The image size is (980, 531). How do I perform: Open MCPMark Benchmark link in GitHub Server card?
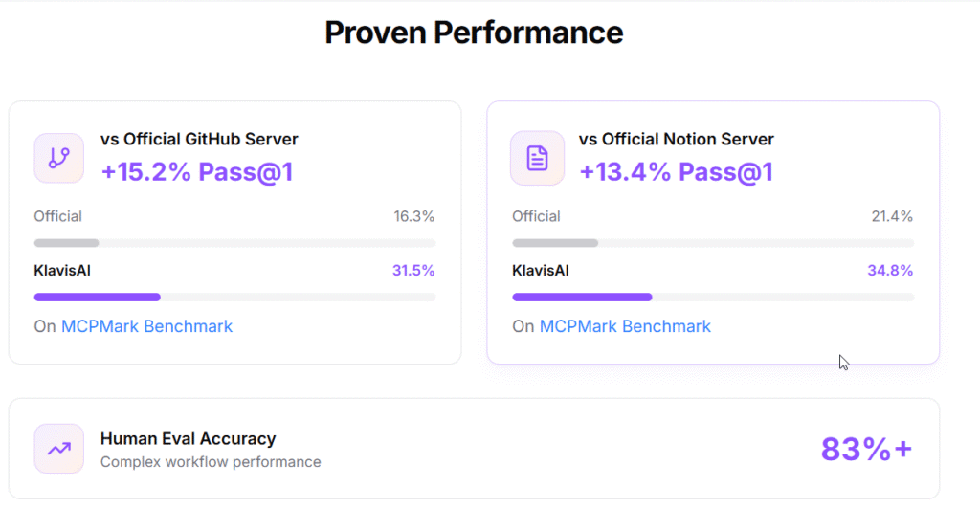pos(146,326)
